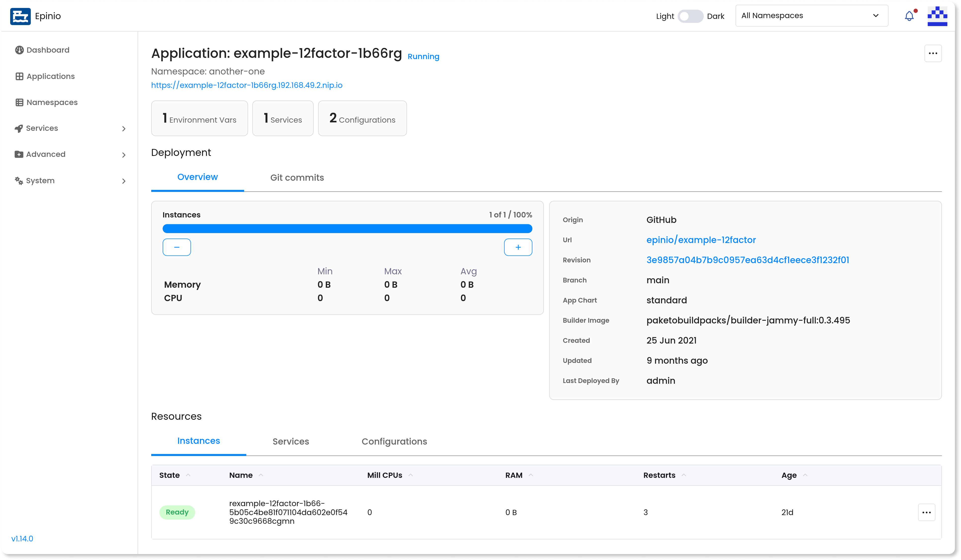Sort the table by RAM
This screenshot has height=560, width=961.
519,475
